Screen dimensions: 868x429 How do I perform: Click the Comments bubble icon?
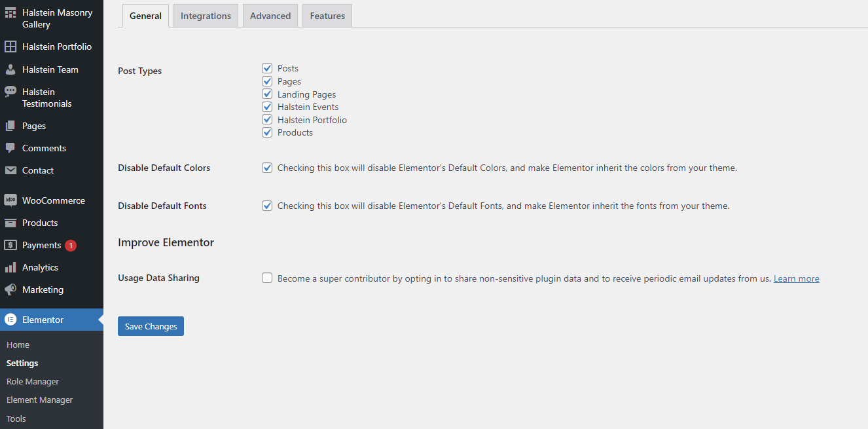click(x=10, y=148)
